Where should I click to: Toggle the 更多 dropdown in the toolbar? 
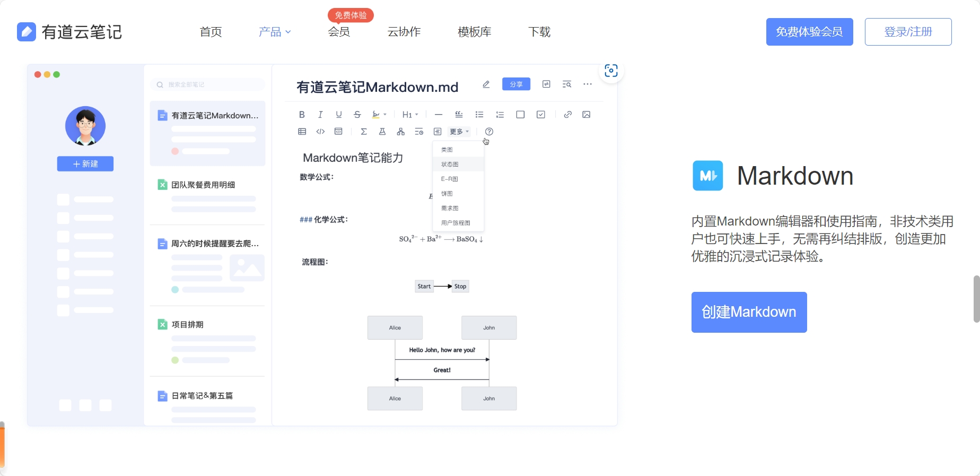point(459,132)
